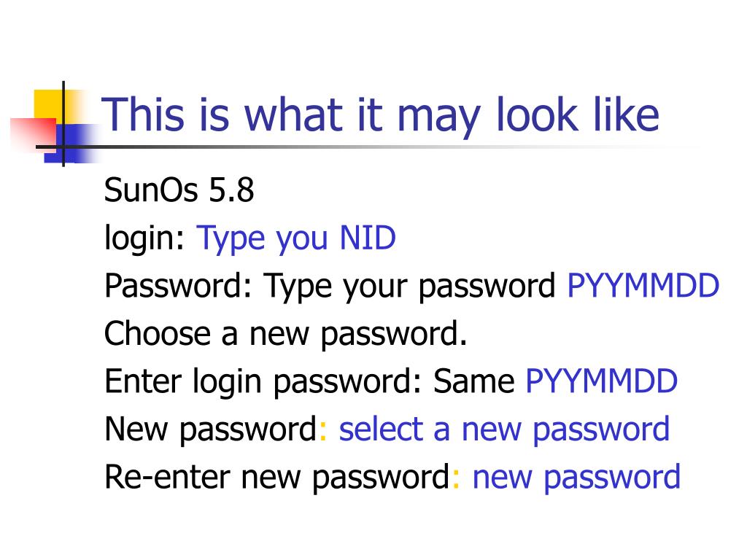Click 'Type your password' text on the Password line
Image resolution: width=747 pixels, height=560 pixels.
(x=410, y=286)
